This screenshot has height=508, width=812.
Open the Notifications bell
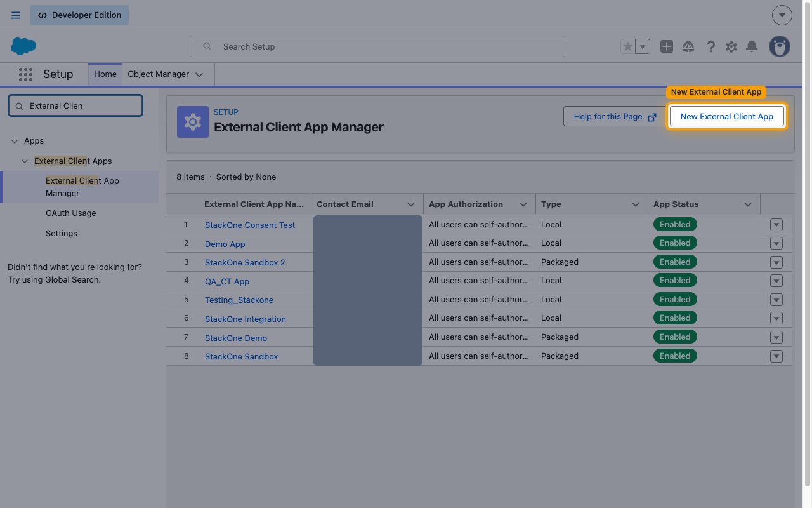pyautogui.click(x=752, y=46)
